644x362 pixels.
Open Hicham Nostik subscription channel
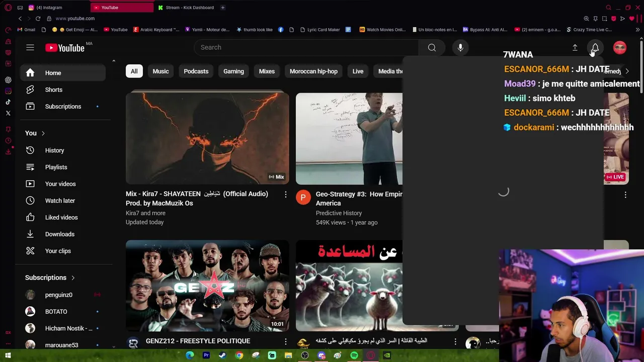(x=63, y=328)
